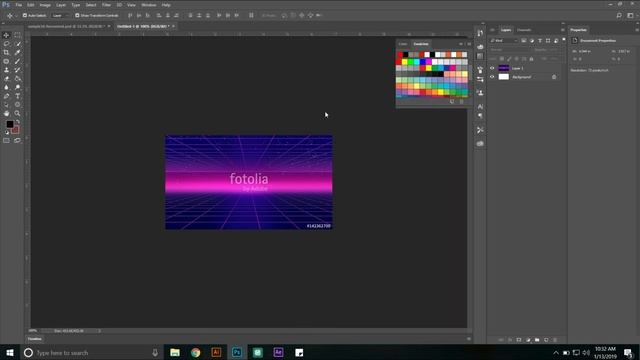Select the History Brush tool
This screenshot has height=360, width=640.
coord(18,70)
